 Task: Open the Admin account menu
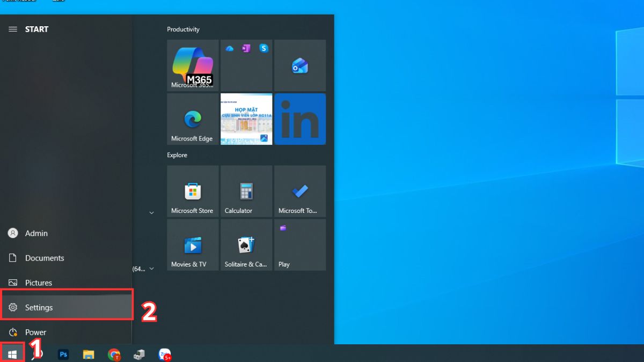[66, 233]
